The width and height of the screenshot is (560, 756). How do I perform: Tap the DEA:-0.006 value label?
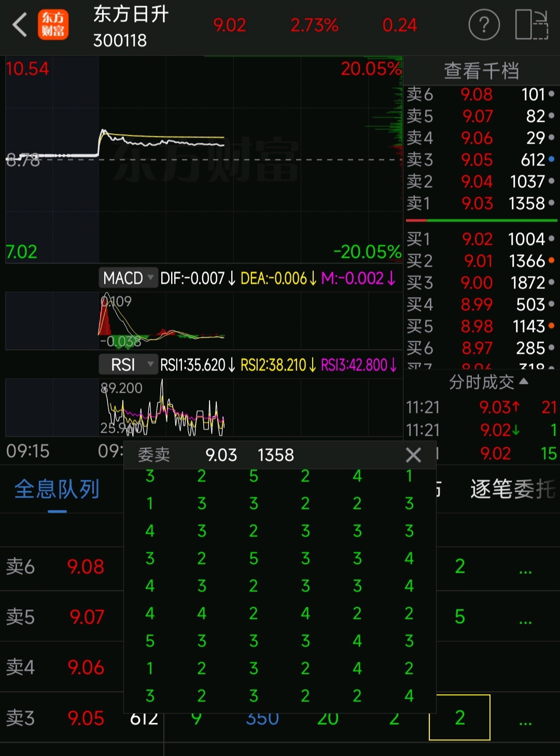coord(278,279)
